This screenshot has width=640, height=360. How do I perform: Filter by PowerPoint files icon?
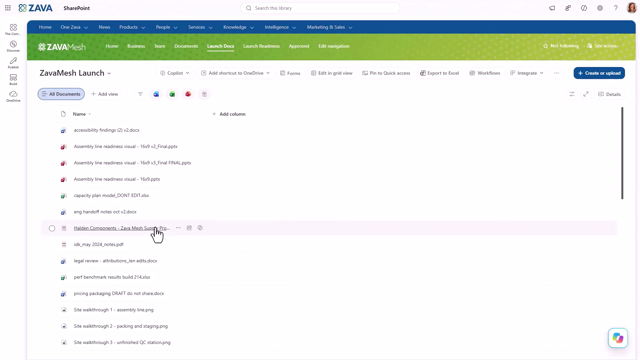click(x=188, y=94)
